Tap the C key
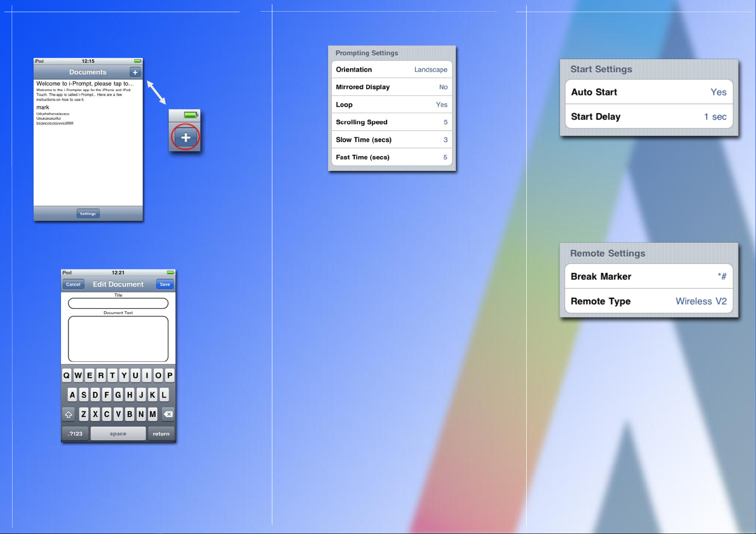Viewport: 756px width, 534px height. (x=107, y=414)
